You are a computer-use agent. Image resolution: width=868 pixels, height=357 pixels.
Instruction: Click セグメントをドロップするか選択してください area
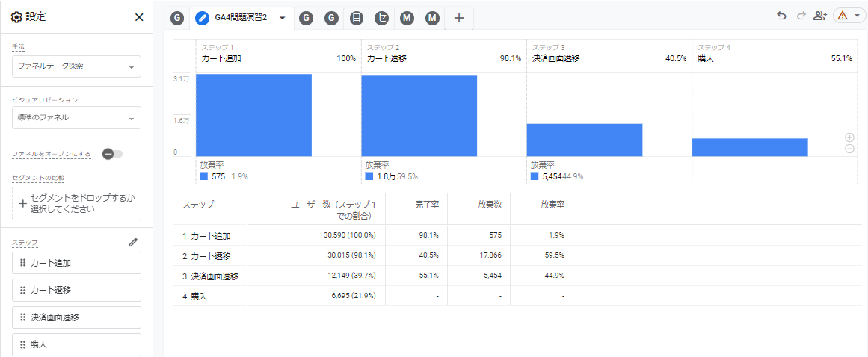76,203
